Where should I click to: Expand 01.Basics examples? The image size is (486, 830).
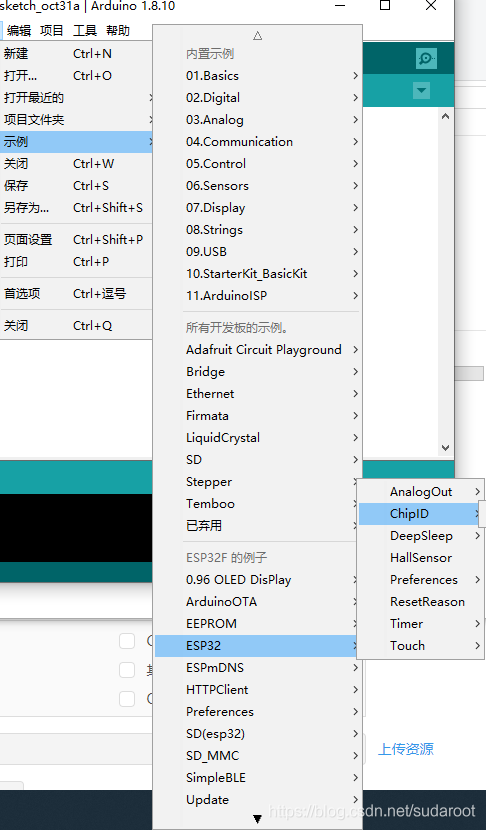pos(258,76)
